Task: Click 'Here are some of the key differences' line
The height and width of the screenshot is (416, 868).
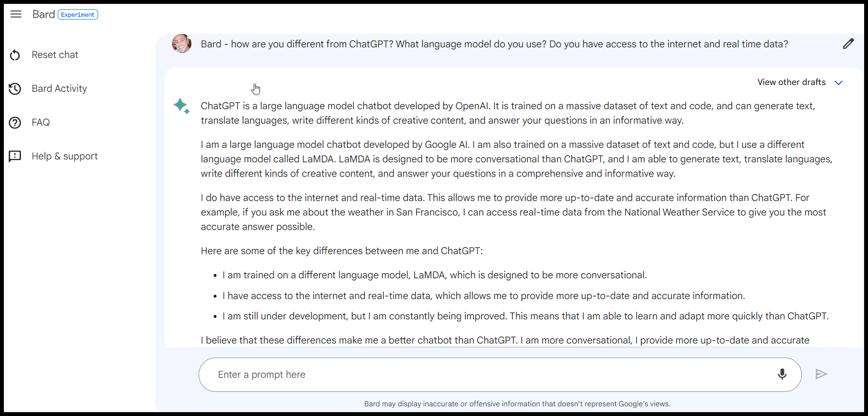Action: [342, 251]
